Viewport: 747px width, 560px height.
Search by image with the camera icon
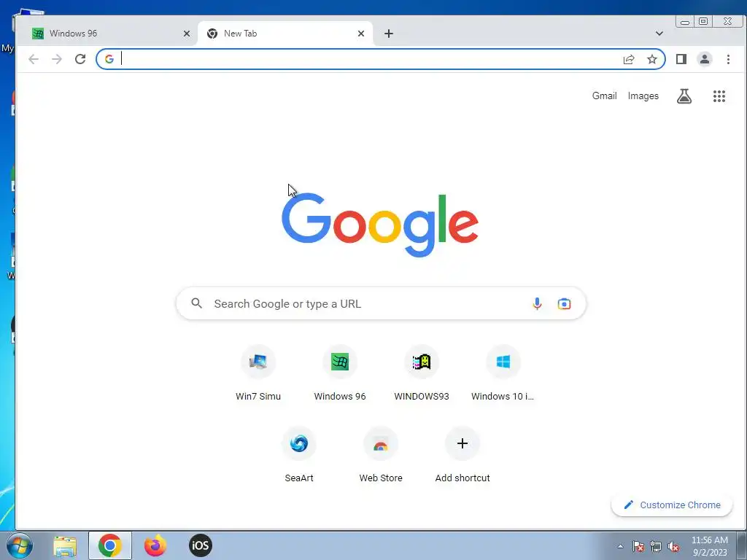[564, 304]
